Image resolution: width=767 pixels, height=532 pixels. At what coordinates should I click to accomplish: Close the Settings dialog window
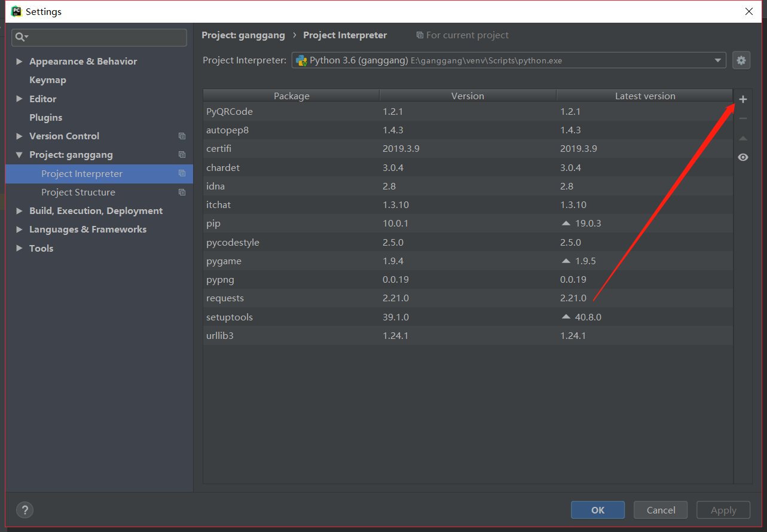click(x=749, y=11)
